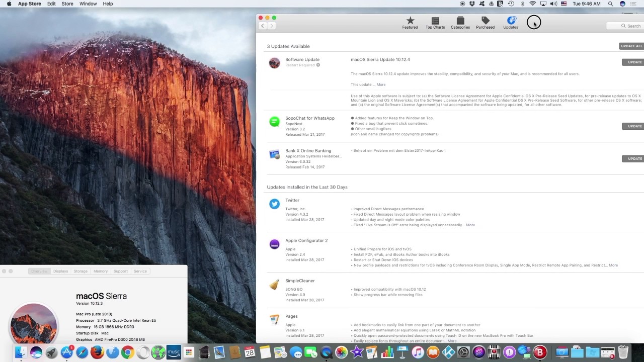Click the Pages app icon
The image size is (644, 362).
point(274,320)
